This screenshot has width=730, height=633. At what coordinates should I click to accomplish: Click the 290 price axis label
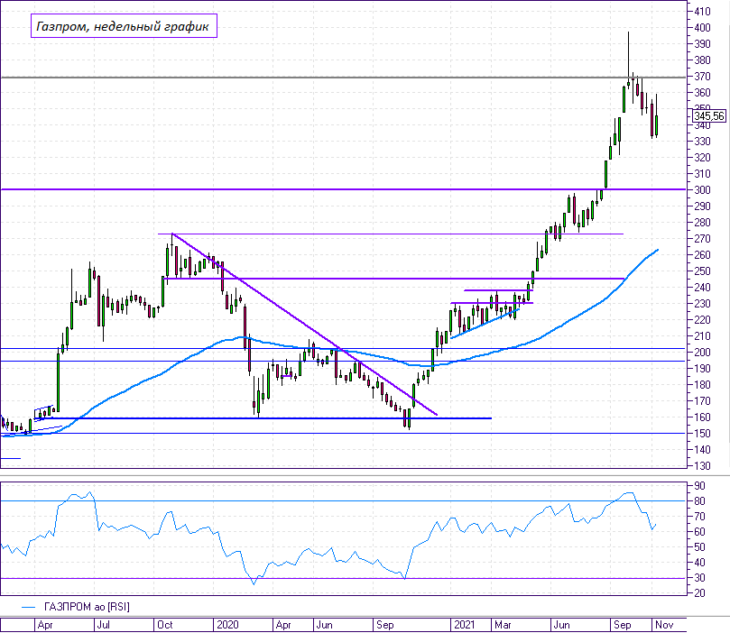coord(702,206)
